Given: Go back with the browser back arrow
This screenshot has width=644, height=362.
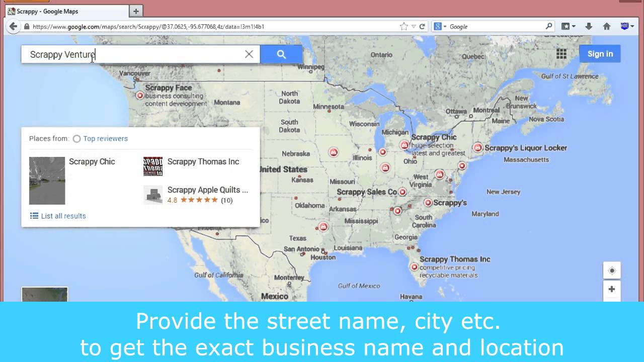Looking at the screenshot, I should [13, 27].
